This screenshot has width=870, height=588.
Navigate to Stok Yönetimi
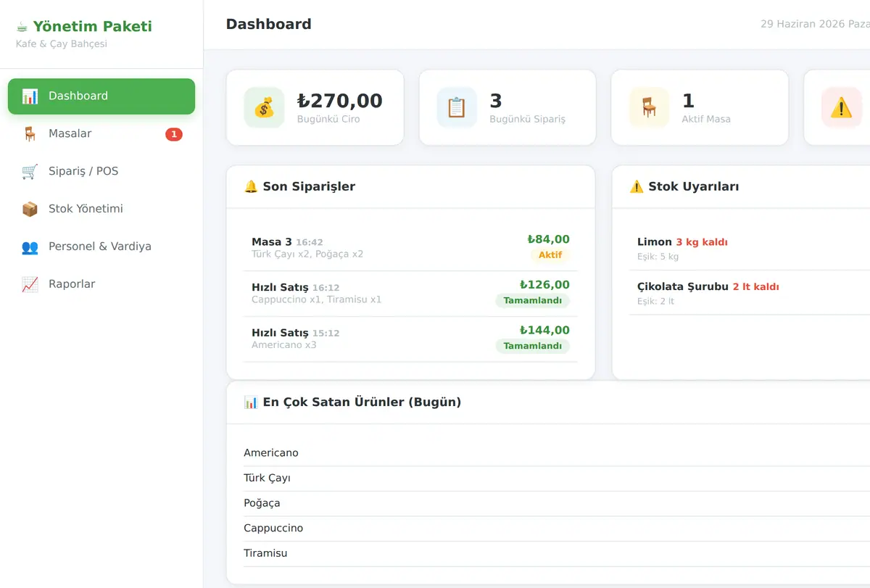[x=101, y=210]
